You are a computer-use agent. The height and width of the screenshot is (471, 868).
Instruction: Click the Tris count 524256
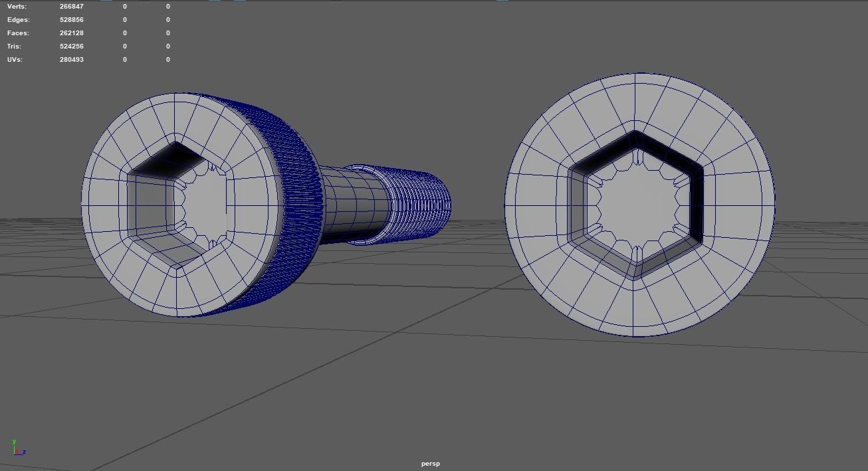click(71, 46)
